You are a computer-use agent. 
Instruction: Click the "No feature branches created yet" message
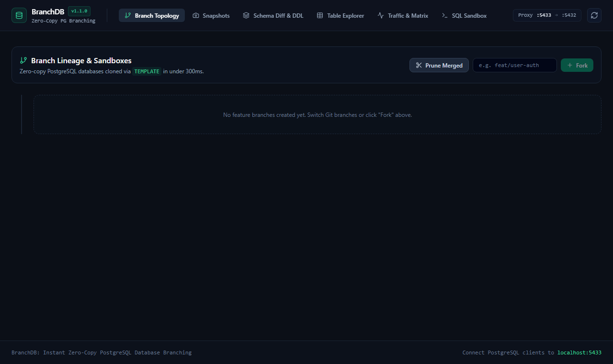318,115
